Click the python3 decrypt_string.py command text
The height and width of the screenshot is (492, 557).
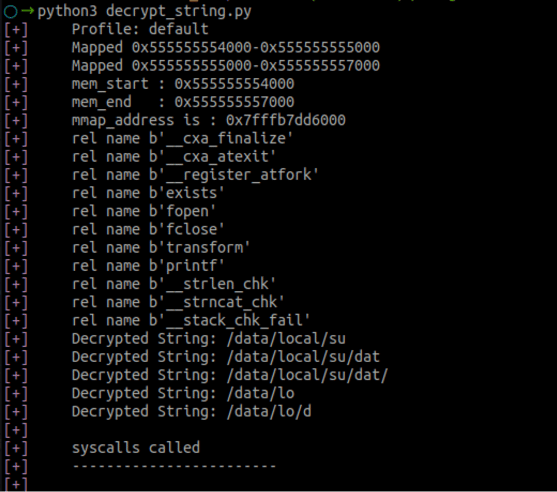coord(144,12)
